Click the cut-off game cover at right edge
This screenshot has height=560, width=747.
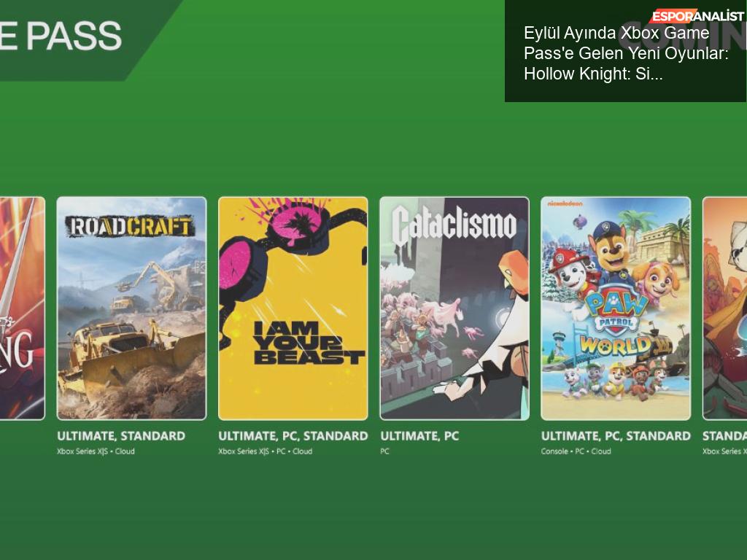(724, 308)
